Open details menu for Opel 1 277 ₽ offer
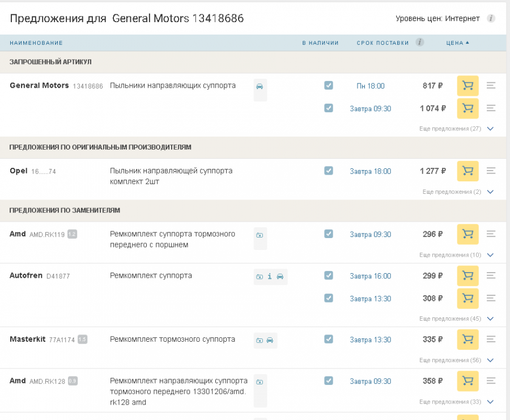 [491, 171]
